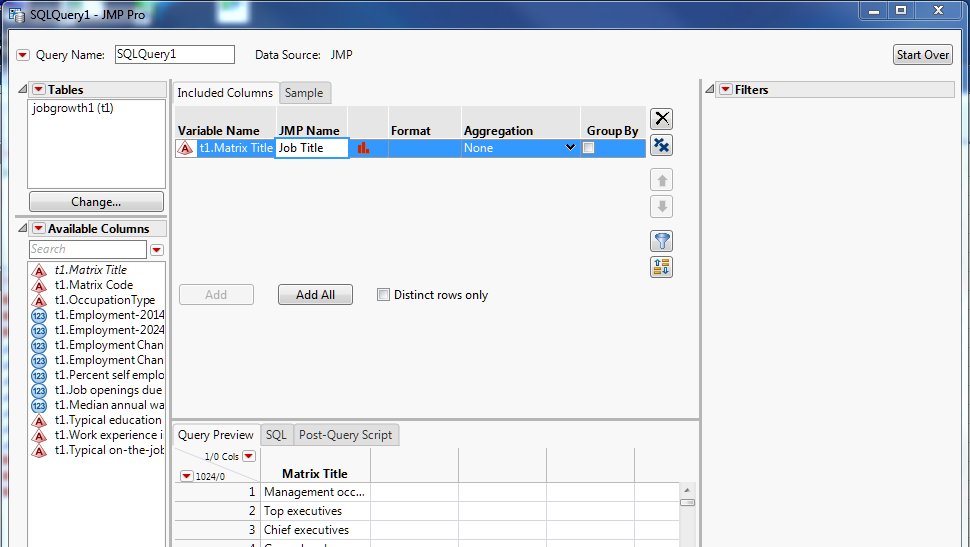Collapse the Filters panel disclosure triangle

click(710, 89)
